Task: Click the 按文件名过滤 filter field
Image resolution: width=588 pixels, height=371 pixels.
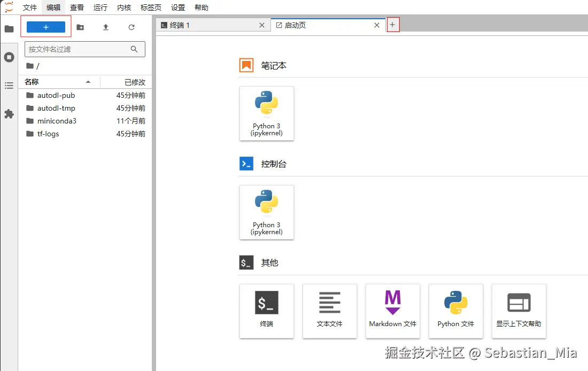Action: click(x=79, y=49)
